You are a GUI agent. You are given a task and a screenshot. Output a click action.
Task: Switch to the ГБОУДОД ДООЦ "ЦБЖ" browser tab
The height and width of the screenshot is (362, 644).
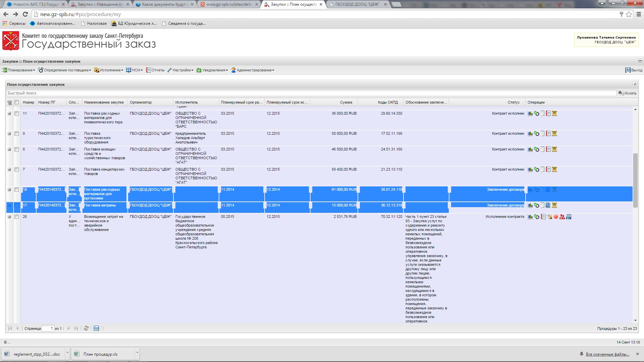tap(357, 4)
